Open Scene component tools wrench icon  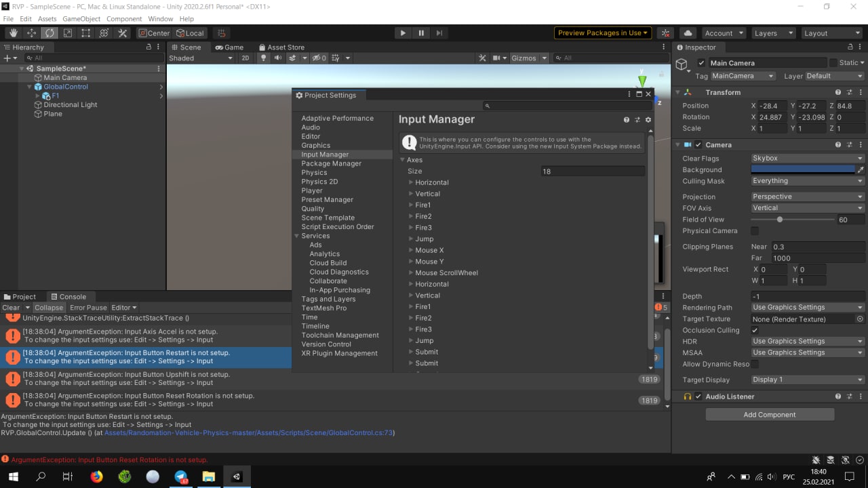pyautogui.click(x=482, y=58)
